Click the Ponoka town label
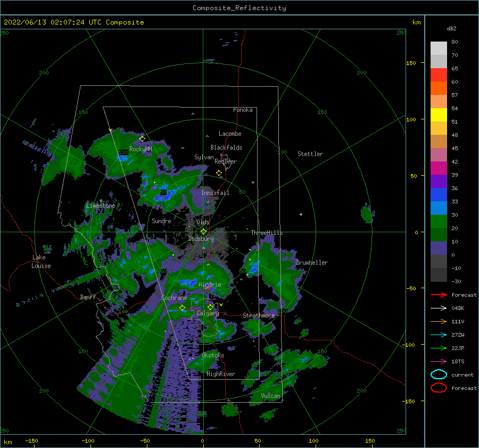 tap(243, 110)
